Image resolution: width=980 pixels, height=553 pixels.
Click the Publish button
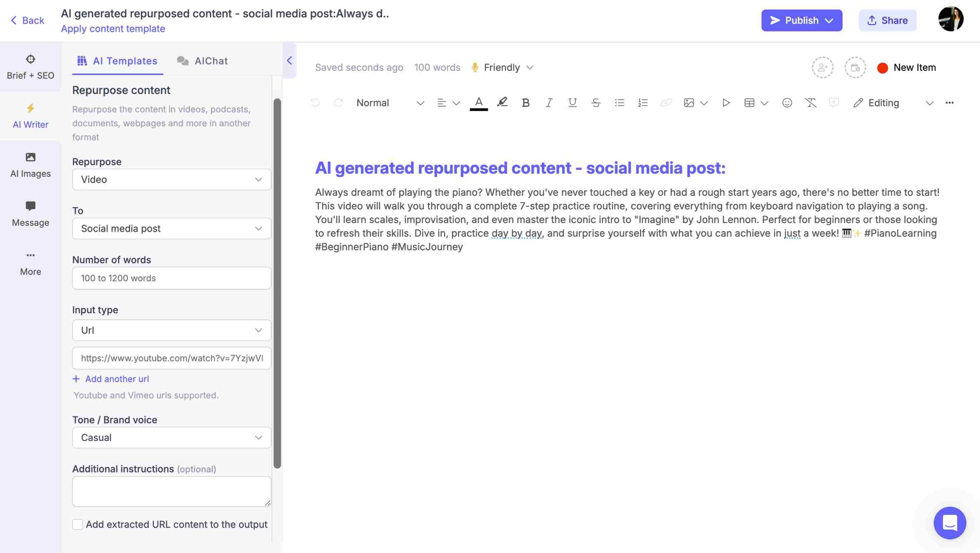coord(802,20)
